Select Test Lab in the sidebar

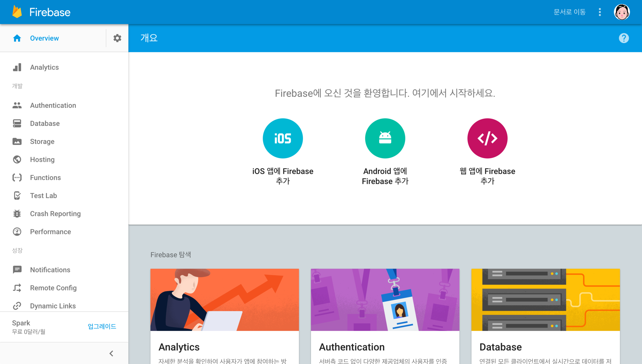pos(43,195)
